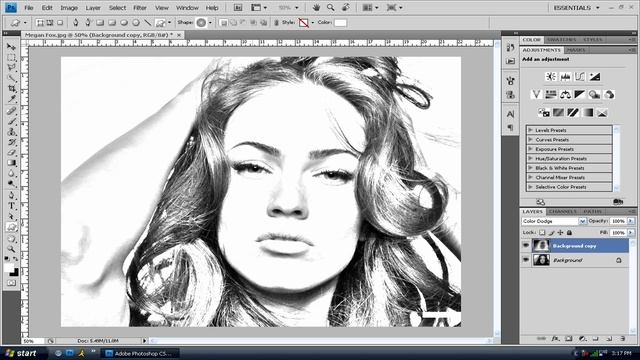Image resolution: width=640 pixels, height=360 pixels.
Task: Expand Channel Mixer Presets
Action: pos(531,178)
